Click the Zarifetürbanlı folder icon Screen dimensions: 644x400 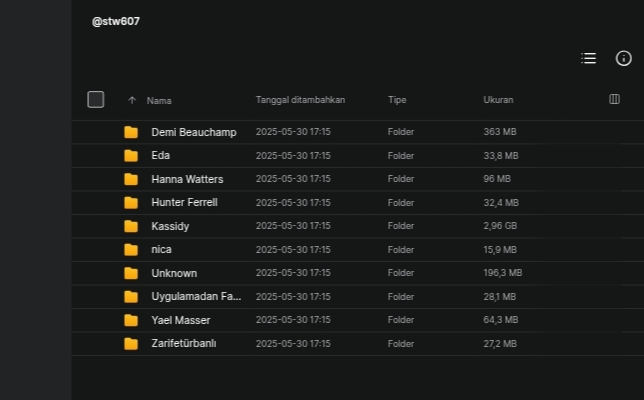[131, 344]
